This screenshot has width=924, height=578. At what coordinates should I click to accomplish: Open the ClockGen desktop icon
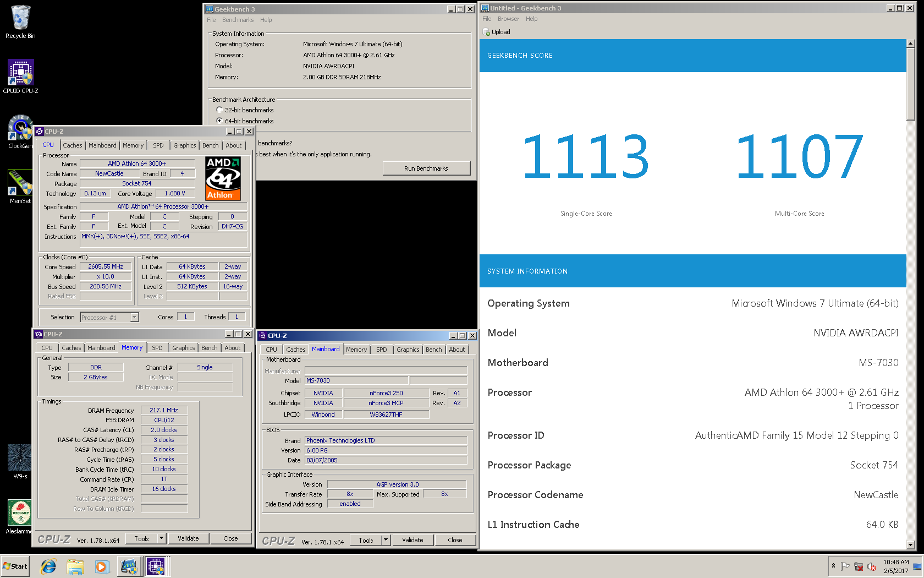pyautogui.click(x=20, y=132)
